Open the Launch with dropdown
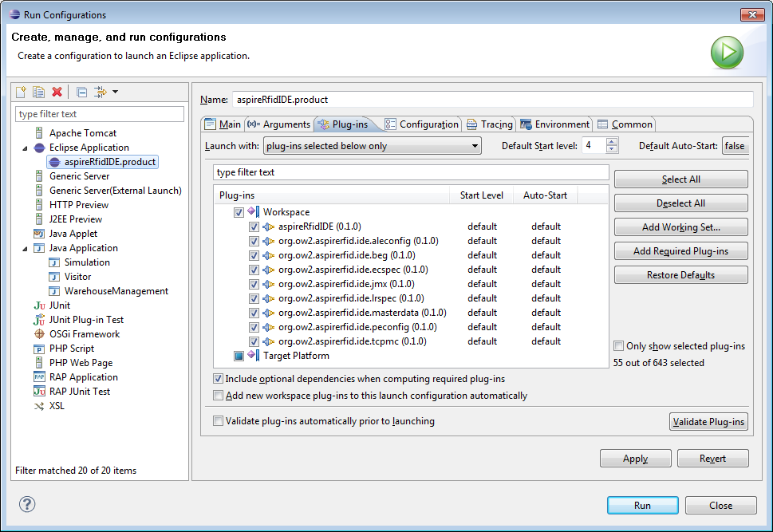Viewport: 773px width, 532px height. [373, 146]
